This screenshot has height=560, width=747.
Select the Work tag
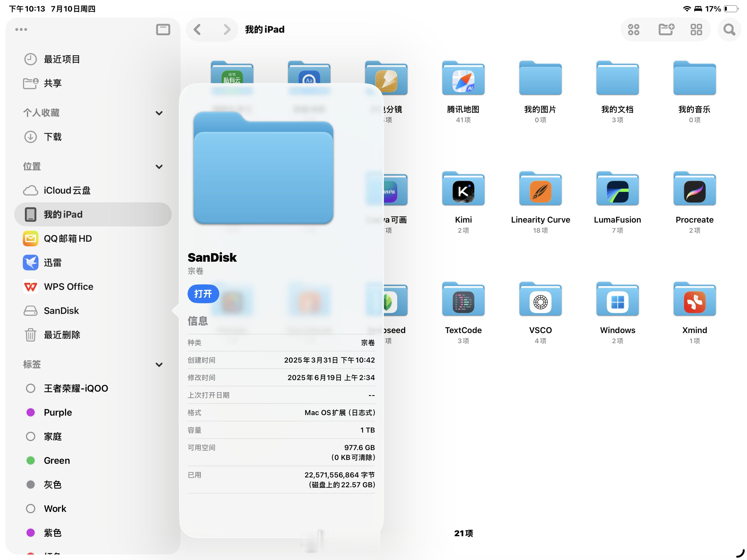[93, 509]
